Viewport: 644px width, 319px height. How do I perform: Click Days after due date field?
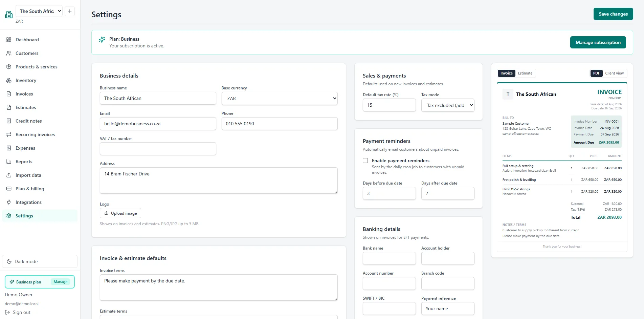click(x=448, y=193)
